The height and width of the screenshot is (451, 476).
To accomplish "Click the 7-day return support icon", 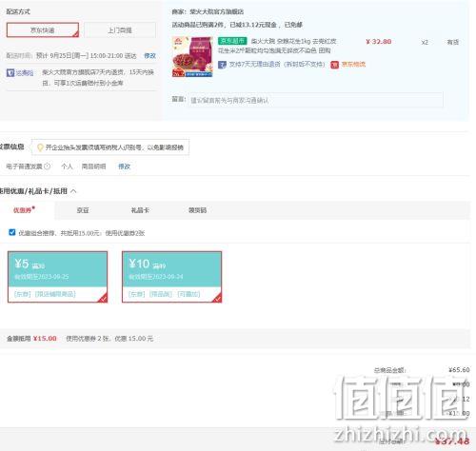I will pos(222,65).
